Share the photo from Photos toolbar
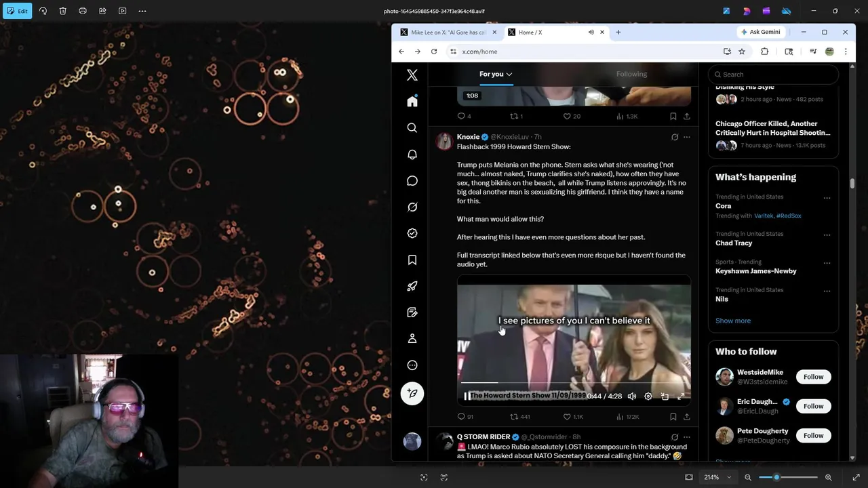 click(102, 11)
